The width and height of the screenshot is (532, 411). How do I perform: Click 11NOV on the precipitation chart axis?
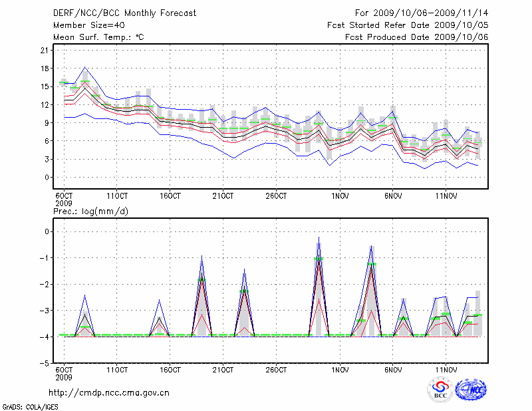[446, 369]
